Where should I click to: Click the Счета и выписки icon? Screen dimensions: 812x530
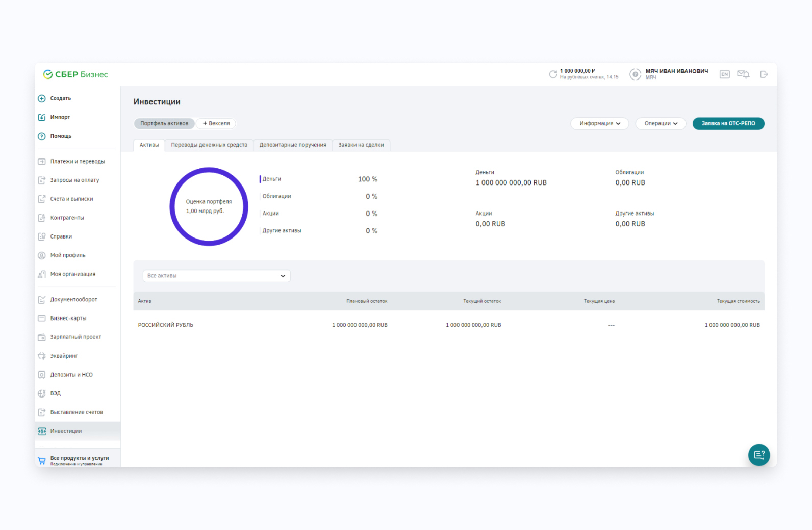pos(42,199)
